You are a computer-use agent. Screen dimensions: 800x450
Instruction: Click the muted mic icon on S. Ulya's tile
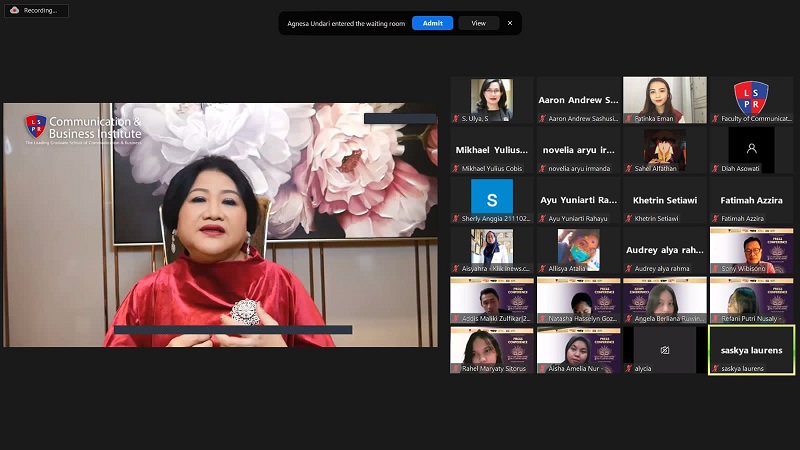pyautogui.click(x=456, y=118)
